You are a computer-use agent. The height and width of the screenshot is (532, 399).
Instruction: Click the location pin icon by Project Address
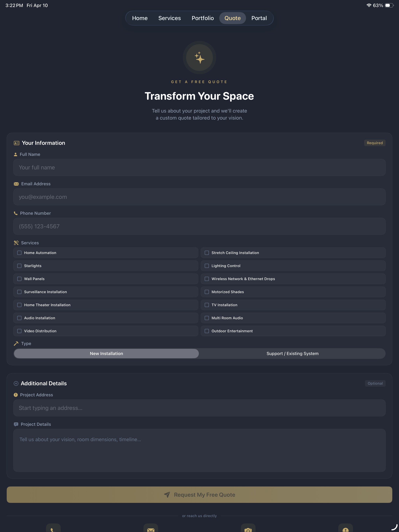coord(16,395)
